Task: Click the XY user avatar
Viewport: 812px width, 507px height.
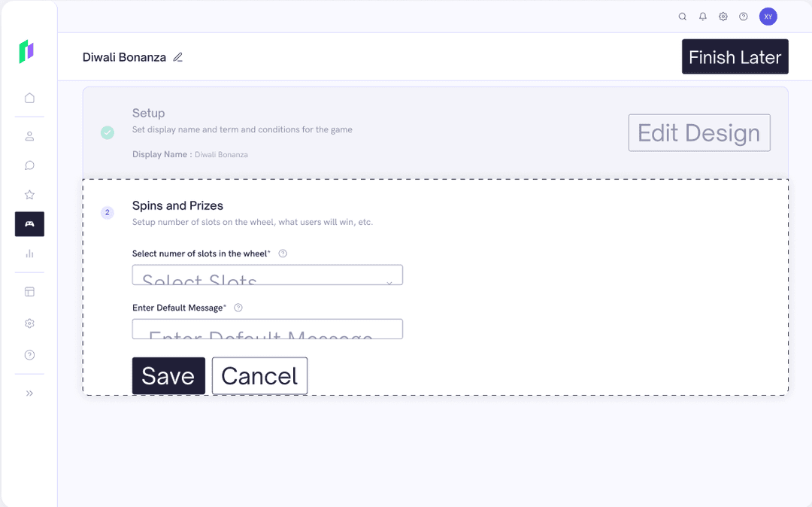Action: point(768,17)
